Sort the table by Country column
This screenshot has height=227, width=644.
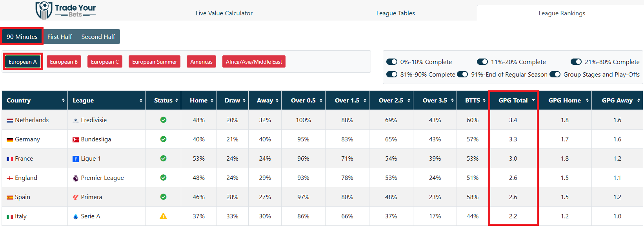35,100
